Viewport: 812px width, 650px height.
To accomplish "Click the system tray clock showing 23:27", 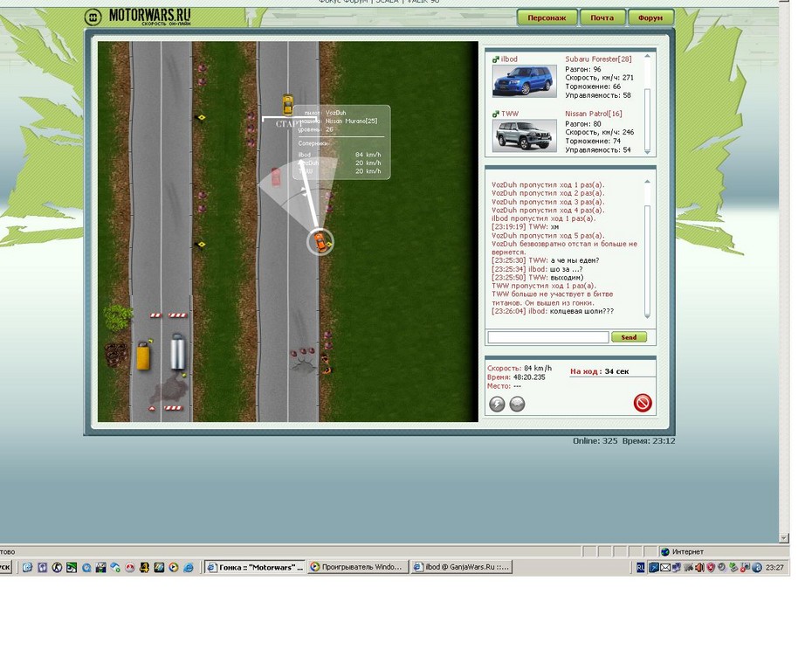I will (x=774, y=568).
